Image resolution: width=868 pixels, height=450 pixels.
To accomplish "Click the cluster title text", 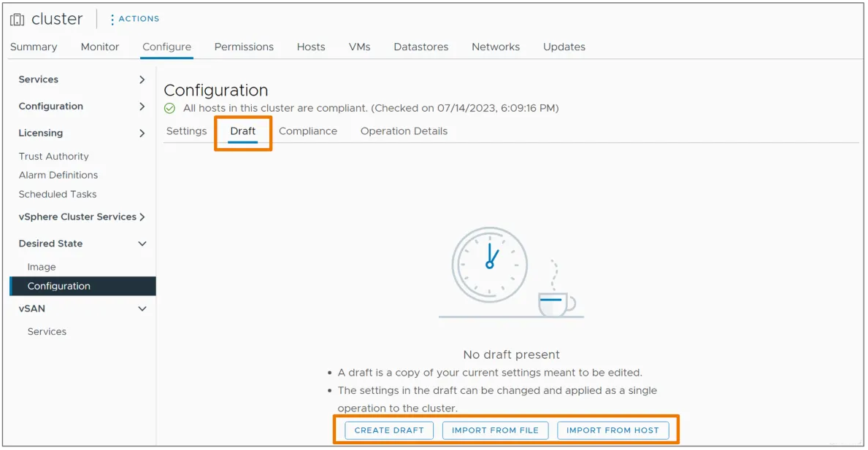I will point(57,19).
